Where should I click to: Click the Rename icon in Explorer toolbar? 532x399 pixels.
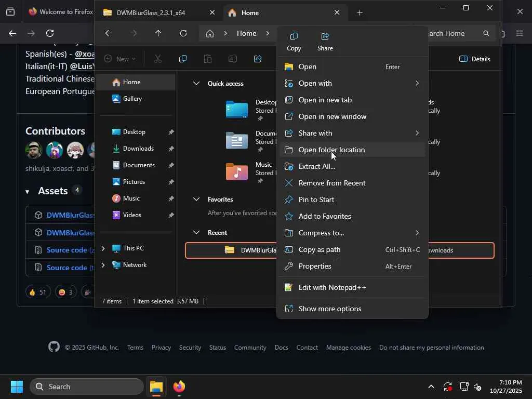pyautogui.click(x=233, y=59)
